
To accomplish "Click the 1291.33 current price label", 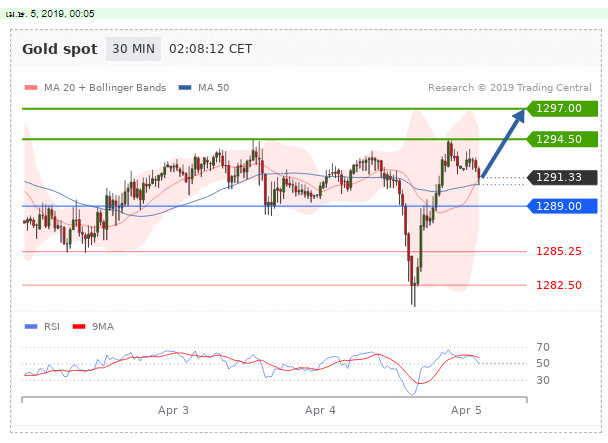I will coord(562,177).
